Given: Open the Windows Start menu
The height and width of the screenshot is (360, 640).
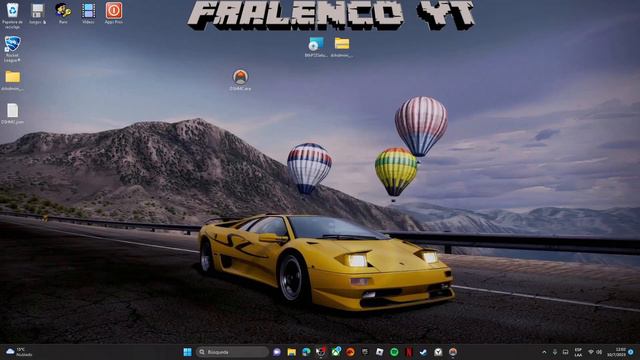Looking at the screenshot, I should point(187,352).
